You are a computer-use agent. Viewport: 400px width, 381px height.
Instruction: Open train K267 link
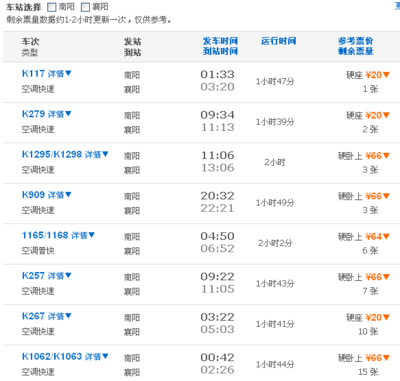pyautogui.click(x=33, y=316)
